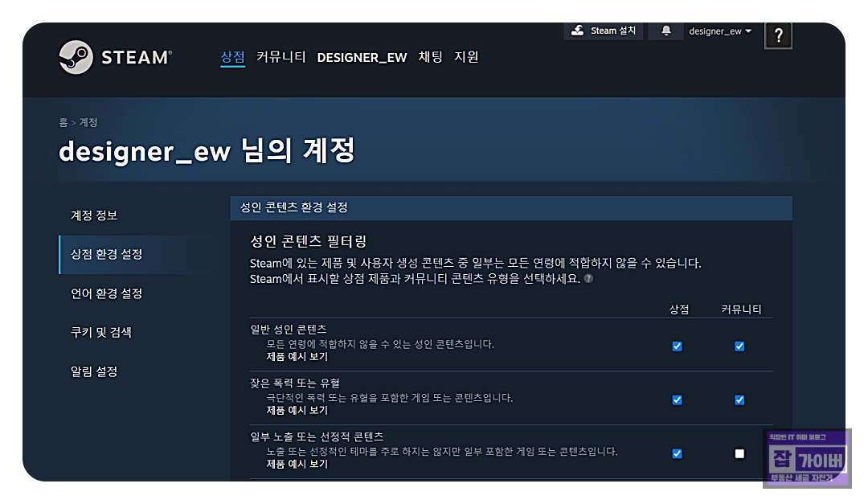Viewport: 868px width, 504px height.
Task: Uncheck 커뮤니티 box for 일반 성인 콘텐츠
Action: 739,346
